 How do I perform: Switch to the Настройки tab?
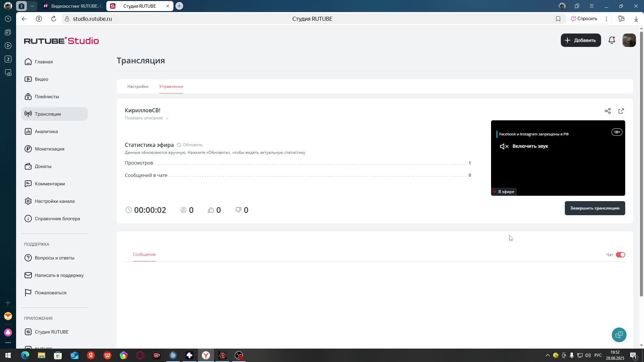138,86
